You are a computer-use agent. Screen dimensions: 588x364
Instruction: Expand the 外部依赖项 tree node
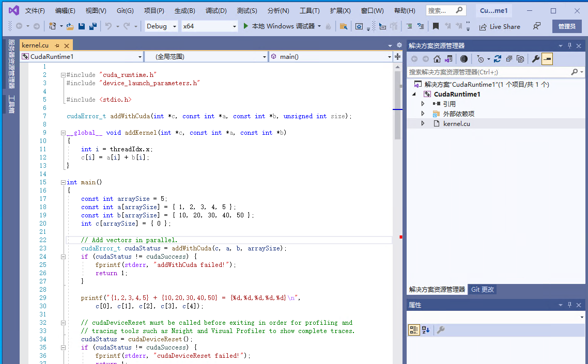click(423, 114)
